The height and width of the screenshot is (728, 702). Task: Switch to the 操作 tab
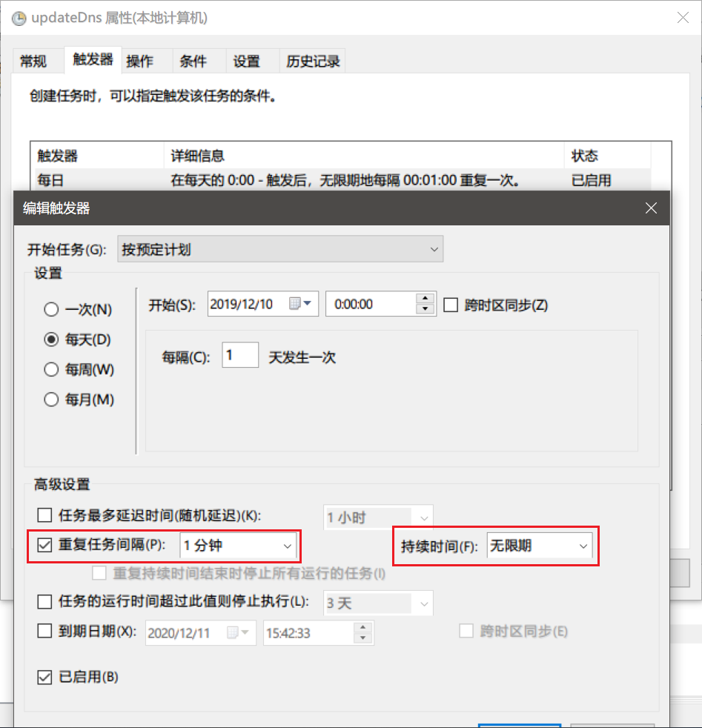click(139, 61)
